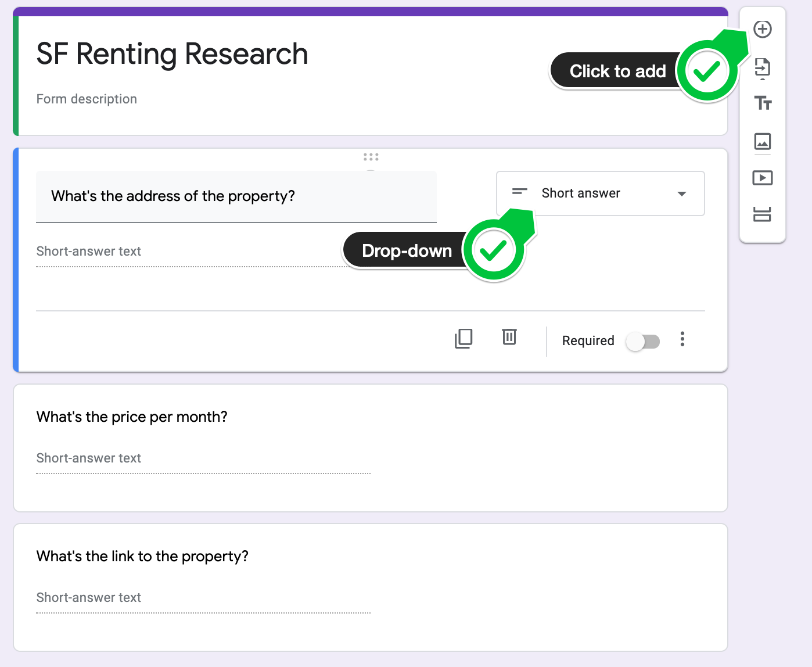Select the import questions icon
This screenshot has width=812, height=667.
(763, 66)
